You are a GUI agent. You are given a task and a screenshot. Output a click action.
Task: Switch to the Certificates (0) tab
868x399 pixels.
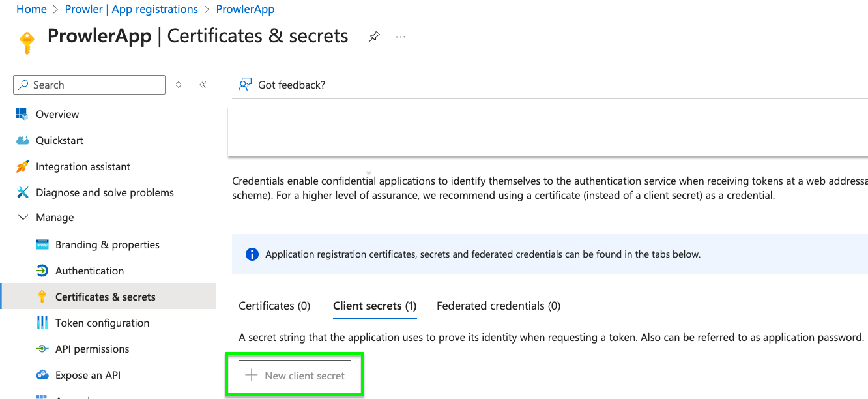274,306
